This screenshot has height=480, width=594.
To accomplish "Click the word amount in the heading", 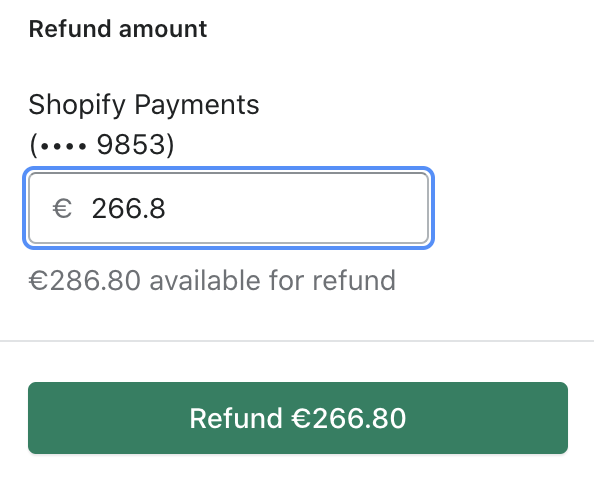I will click(163, 30).
